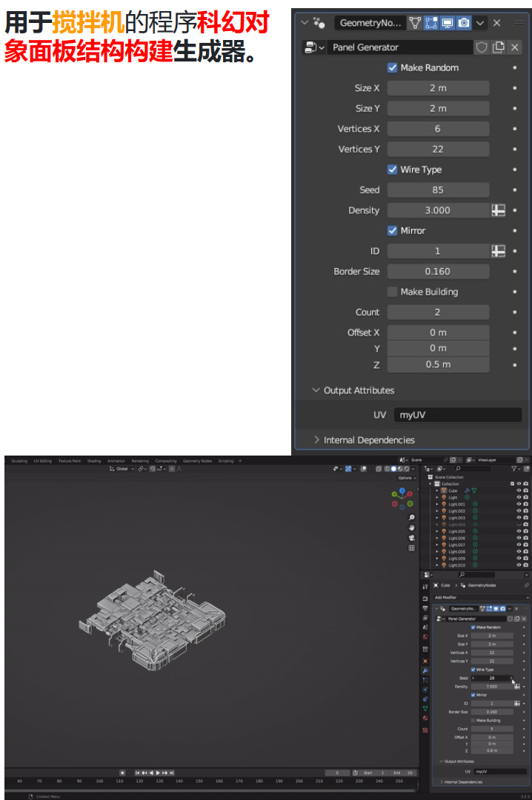Image resolution: width=532 pixels, height=800 pixels.
Task: Jump to timeline start frame
Action: pos(137,773)
